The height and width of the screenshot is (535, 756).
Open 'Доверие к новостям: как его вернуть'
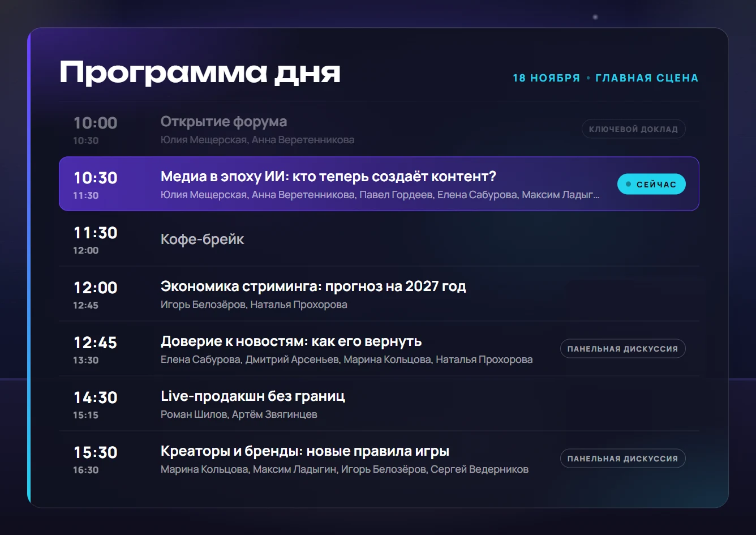click(291, 341)
